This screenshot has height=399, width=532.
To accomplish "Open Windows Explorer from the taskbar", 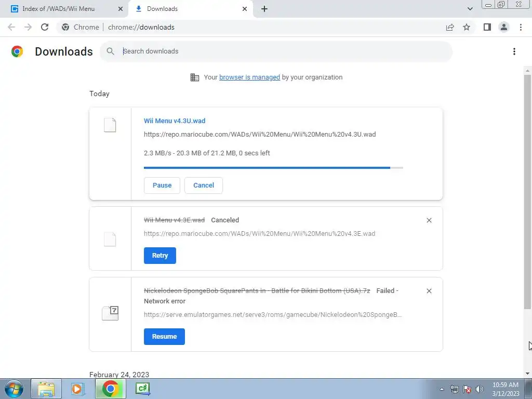I will click(x=46, y=389).
